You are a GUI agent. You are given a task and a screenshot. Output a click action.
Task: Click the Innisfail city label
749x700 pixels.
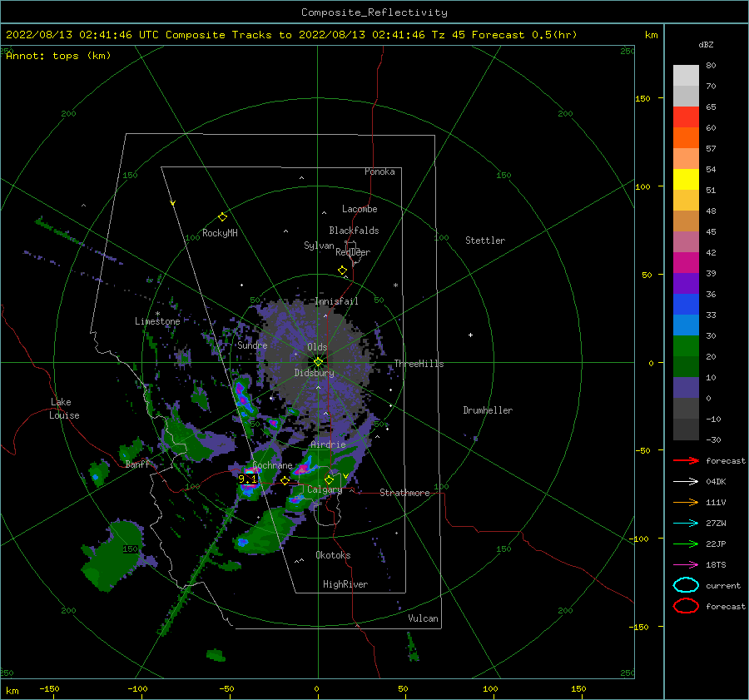336,301
